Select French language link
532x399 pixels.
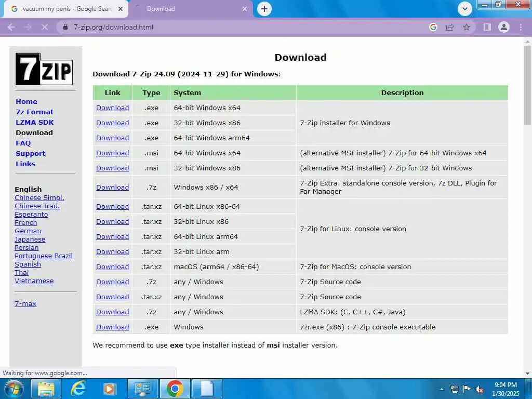tap(26, 222)
